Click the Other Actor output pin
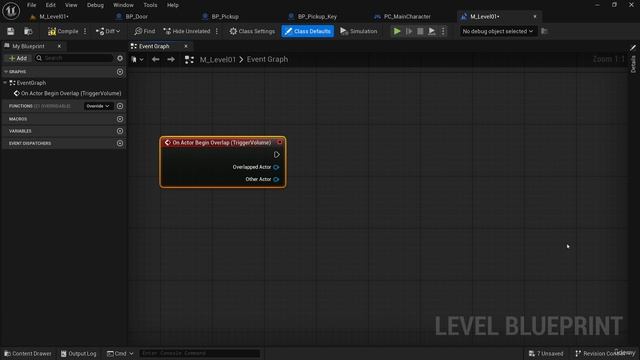640x360 pixels. [x=276, y=179]
